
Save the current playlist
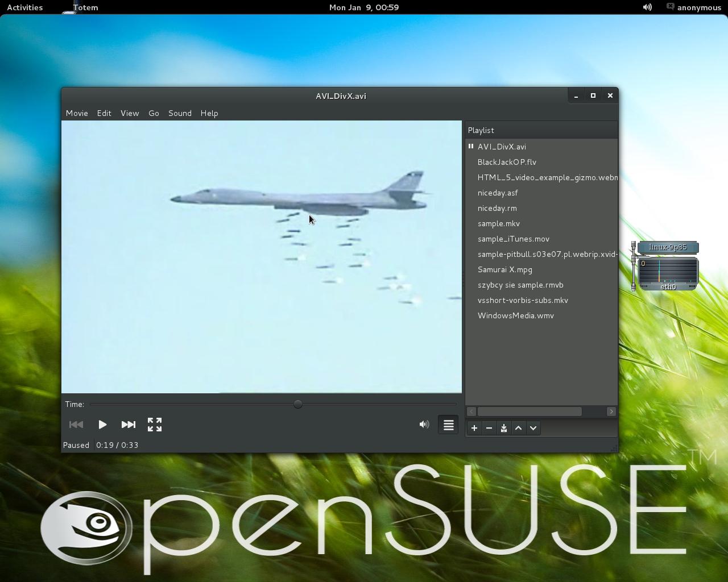tap(504, 428)
